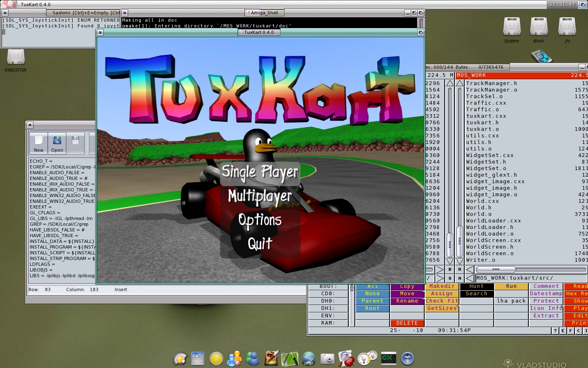Click the left pane vertical scrollbar
The image size is (588, 368).
(450, 172)
